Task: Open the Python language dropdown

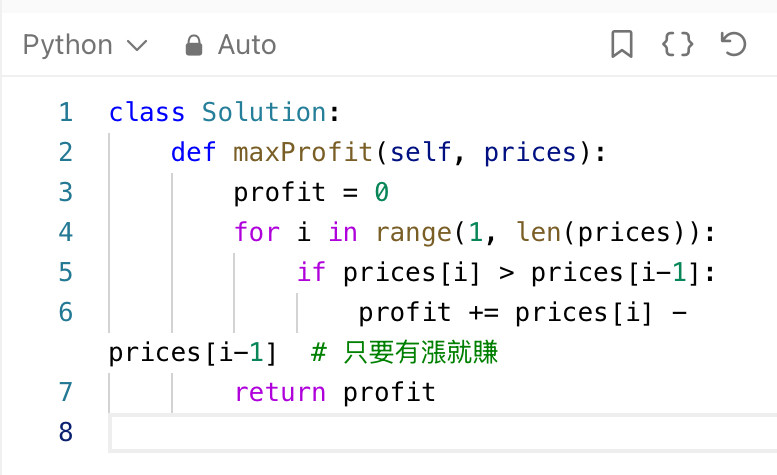Action: (x=85, y=45)
